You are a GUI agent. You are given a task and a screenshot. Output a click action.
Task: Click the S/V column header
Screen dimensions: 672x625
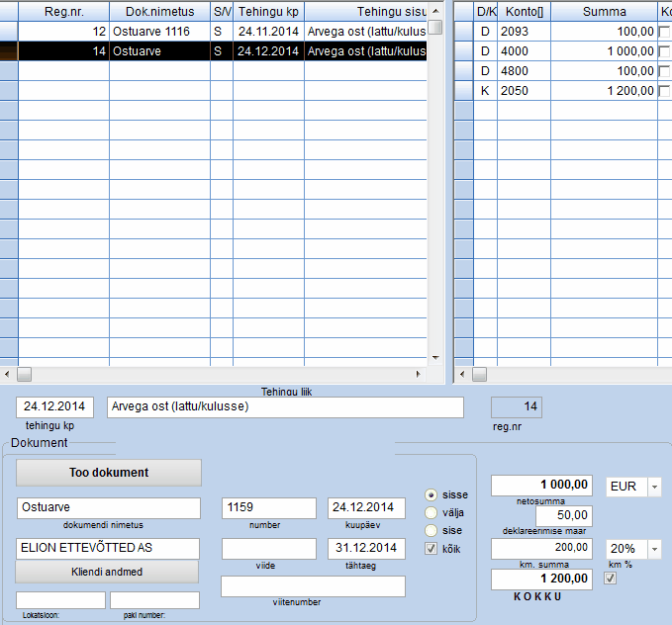(222, 12)
